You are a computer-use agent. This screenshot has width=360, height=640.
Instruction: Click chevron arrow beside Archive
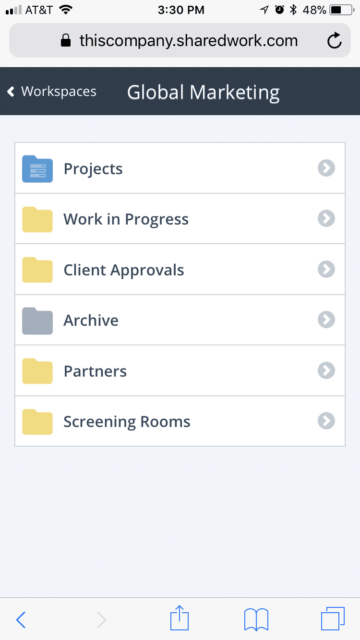(x=326, y=320)
